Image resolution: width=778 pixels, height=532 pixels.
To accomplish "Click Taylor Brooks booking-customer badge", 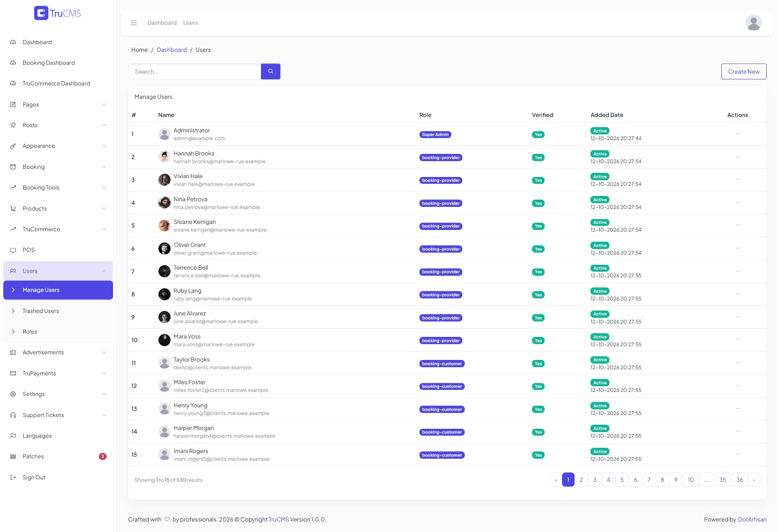I will click(442, 364).
